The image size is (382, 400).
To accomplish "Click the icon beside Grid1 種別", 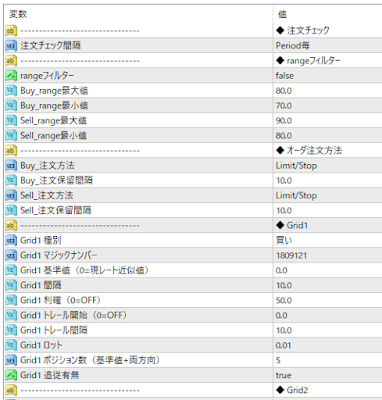I will coord(11,240).
